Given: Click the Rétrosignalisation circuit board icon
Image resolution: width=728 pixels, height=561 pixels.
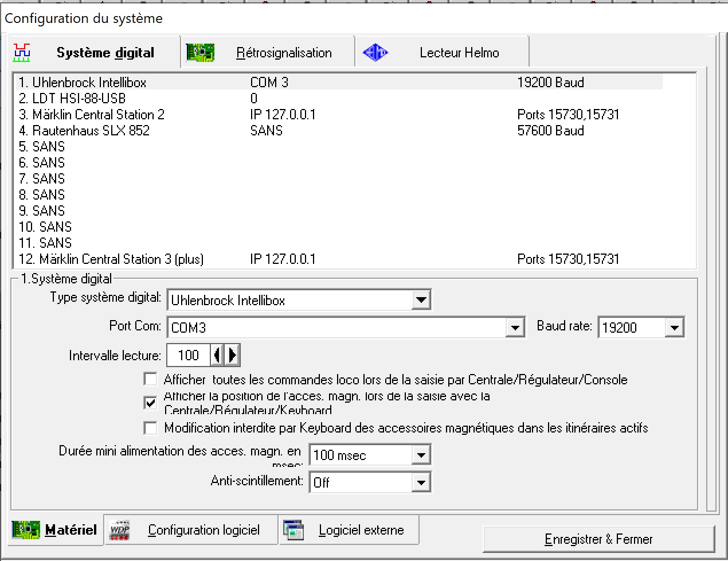Looking at the screenshot, I should [x=200, y=53].
